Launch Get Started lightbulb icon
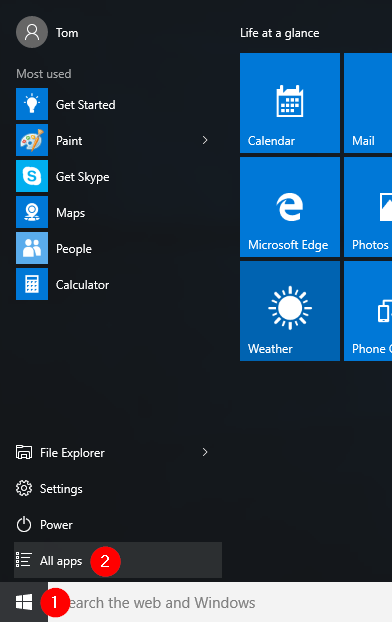 coord(32,104)
